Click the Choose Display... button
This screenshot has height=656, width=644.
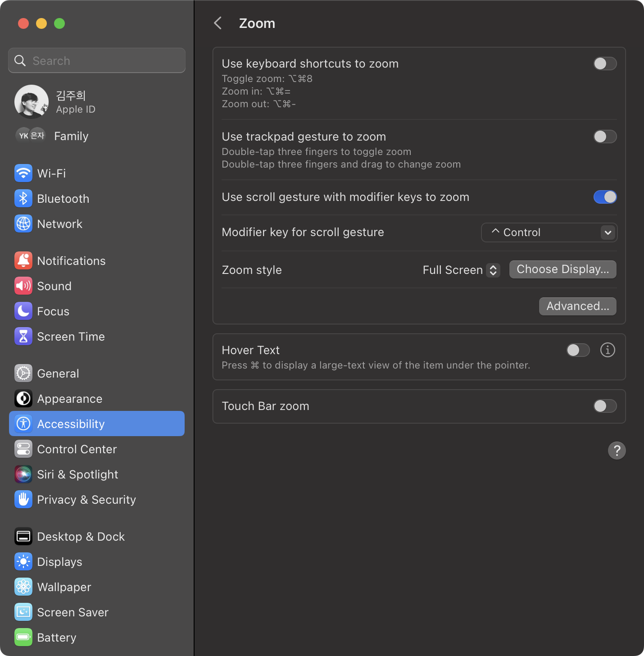562,269
